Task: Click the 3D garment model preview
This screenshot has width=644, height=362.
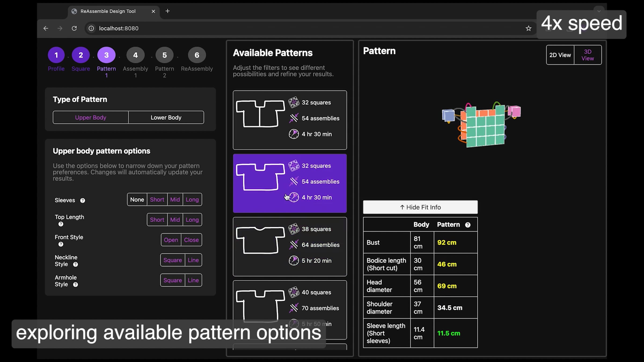Action: pos(482,125)
